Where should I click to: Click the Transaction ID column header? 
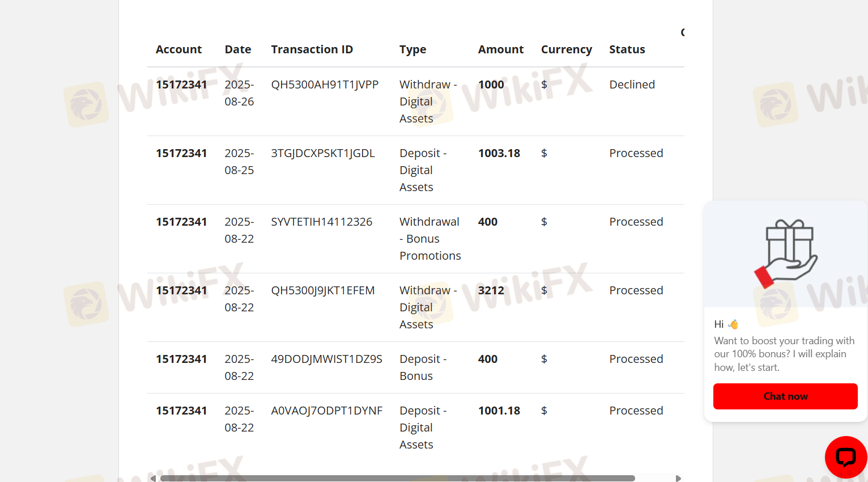312,49
